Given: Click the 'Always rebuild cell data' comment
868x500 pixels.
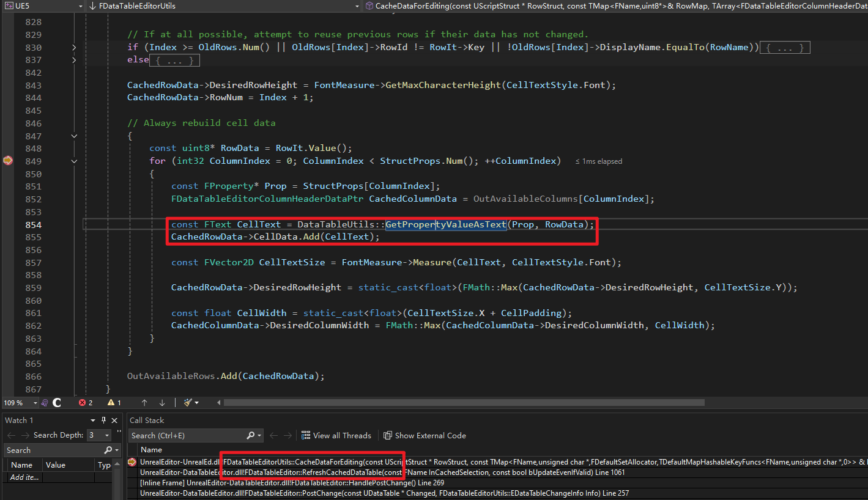Looking at the screenshot, I should (x=201, y=123).
